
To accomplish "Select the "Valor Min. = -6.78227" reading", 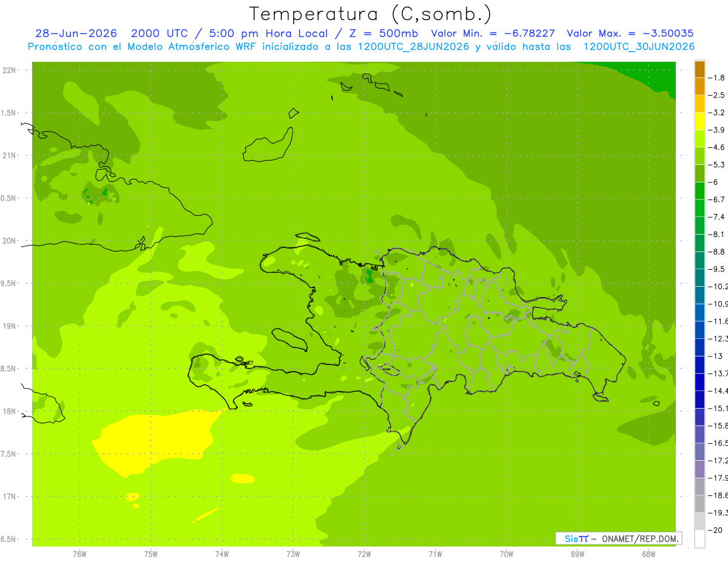I will coord(493,34).
